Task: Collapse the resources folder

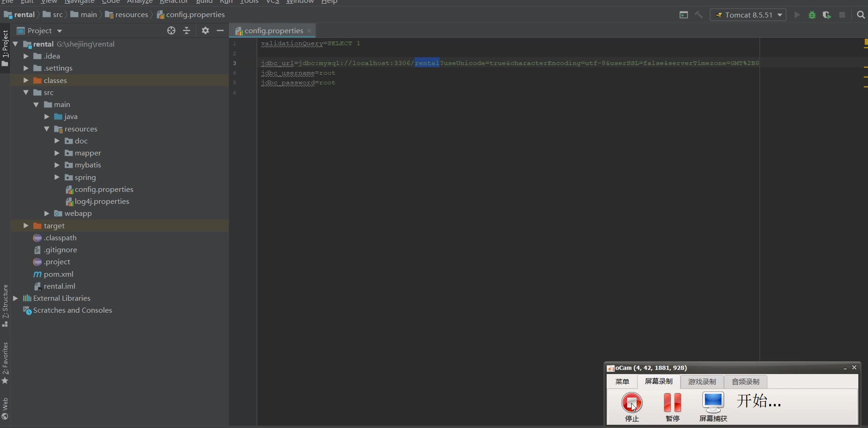Action: (x=47, y=129)
